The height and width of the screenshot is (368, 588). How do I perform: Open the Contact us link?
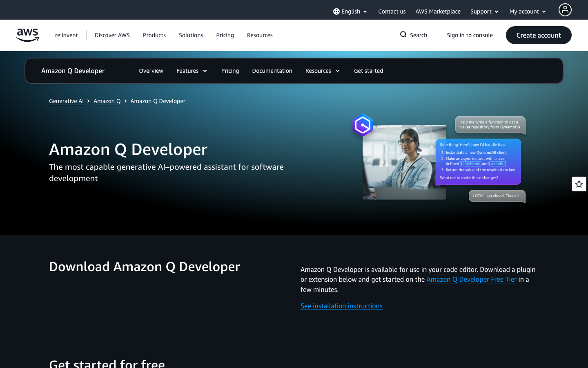[x=392, y=11]
